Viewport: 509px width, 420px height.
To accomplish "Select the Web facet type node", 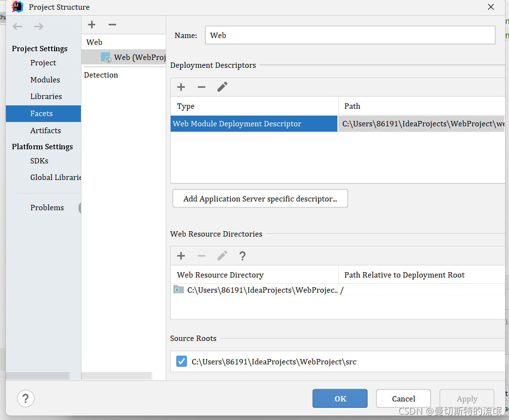I will pyautogui.click(x=94, y=42).
